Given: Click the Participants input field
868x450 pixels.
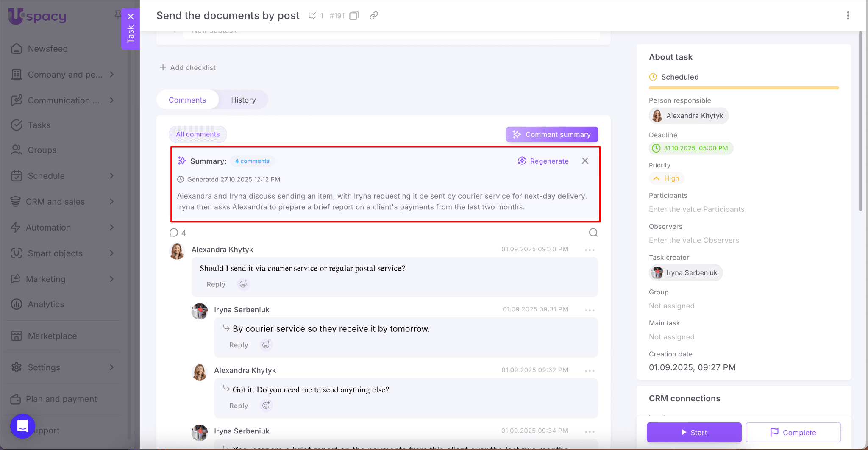Looking at the screenshot, I should pos(696,209).
